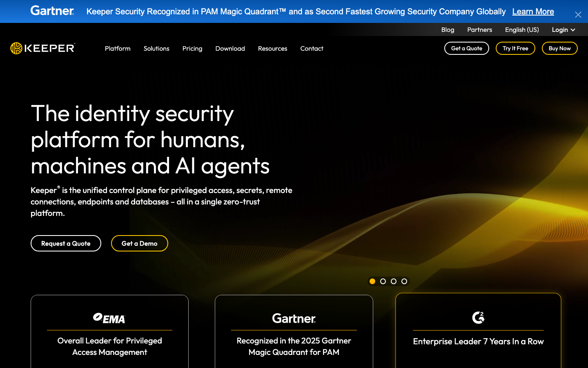Click the Get a Demo button
The height and width of the screenshot is (368, 588).
[x=140, y=243]
